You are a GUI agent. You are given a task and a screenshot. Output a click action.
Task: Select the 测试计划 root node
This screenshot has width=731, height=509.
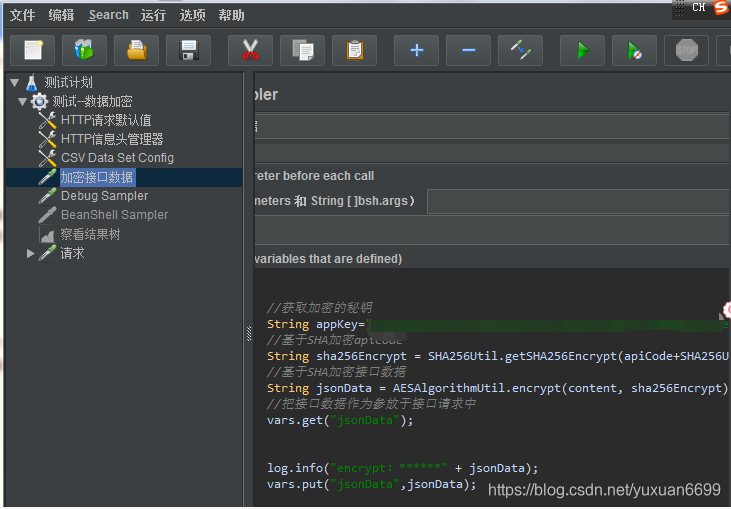[x=68, y=83]
